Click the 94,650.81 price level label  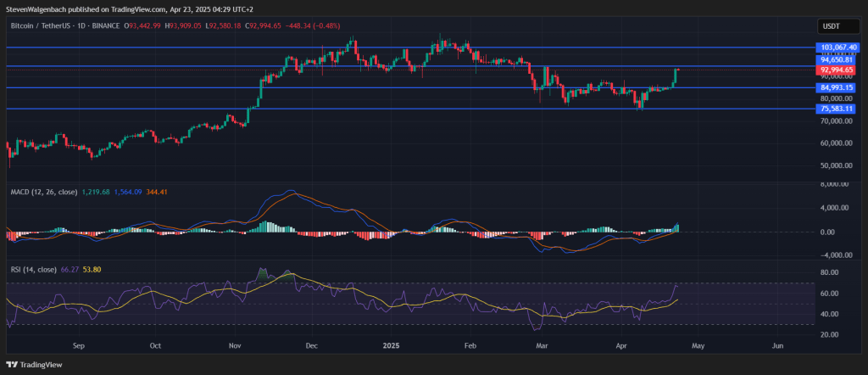(836, 59)
